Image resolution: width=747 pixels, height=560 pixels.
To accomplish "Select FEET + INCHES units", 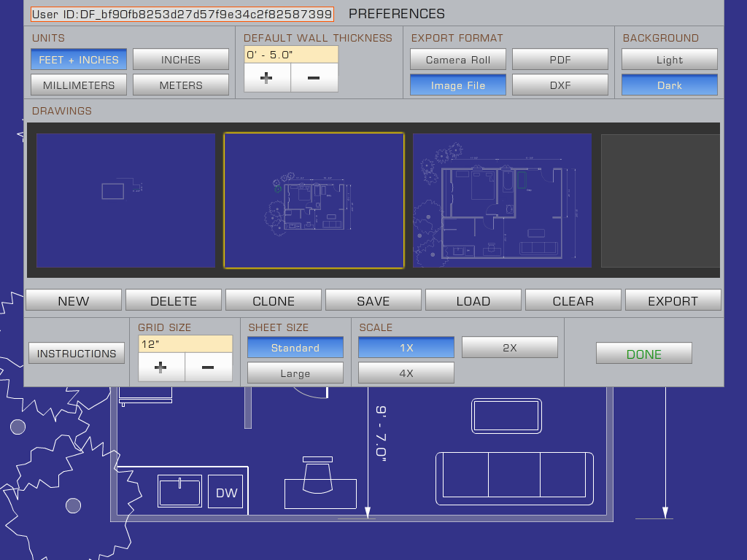I will 79,60.
